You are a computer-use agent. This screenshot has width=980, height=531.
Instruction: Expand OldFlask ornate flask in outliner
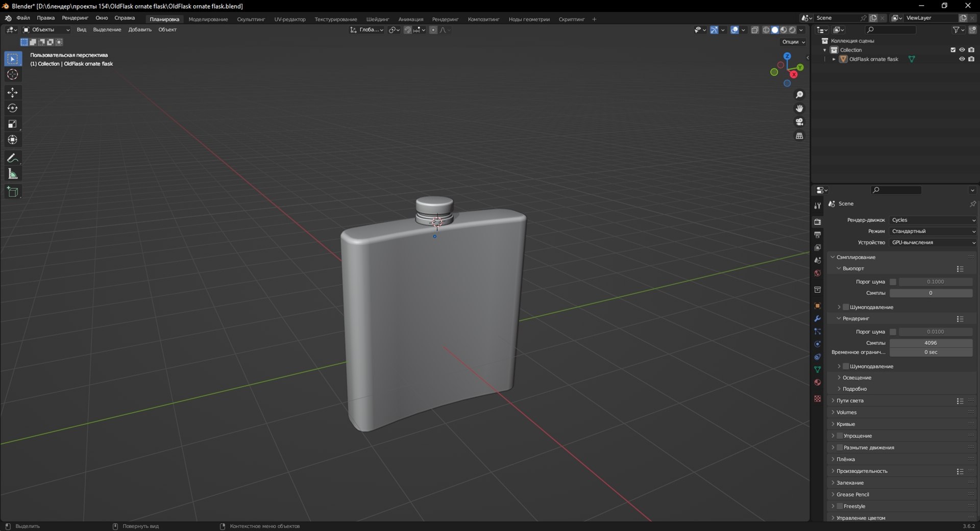pyautogui.click(x=834, y=59)
